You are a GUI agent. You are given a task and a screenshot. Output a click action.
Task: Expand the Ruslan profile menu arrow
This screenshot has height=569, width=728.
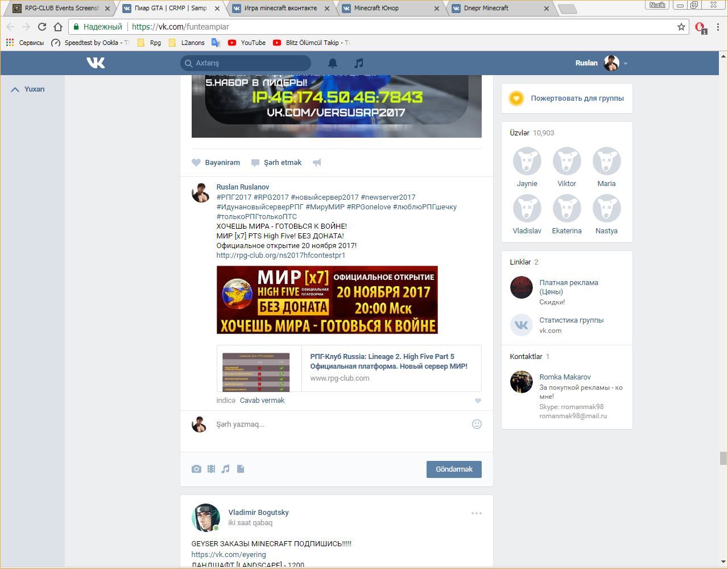[x=625, y=64]
